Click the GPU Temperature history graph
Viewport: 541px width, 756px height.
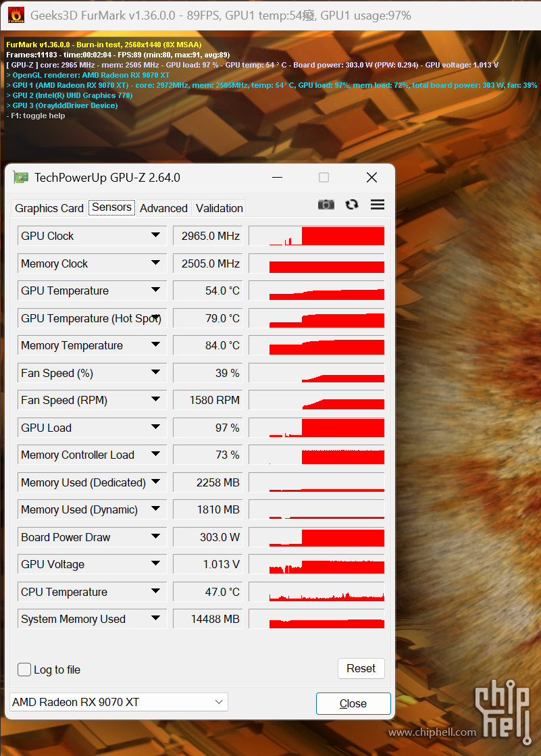point(317,291)
